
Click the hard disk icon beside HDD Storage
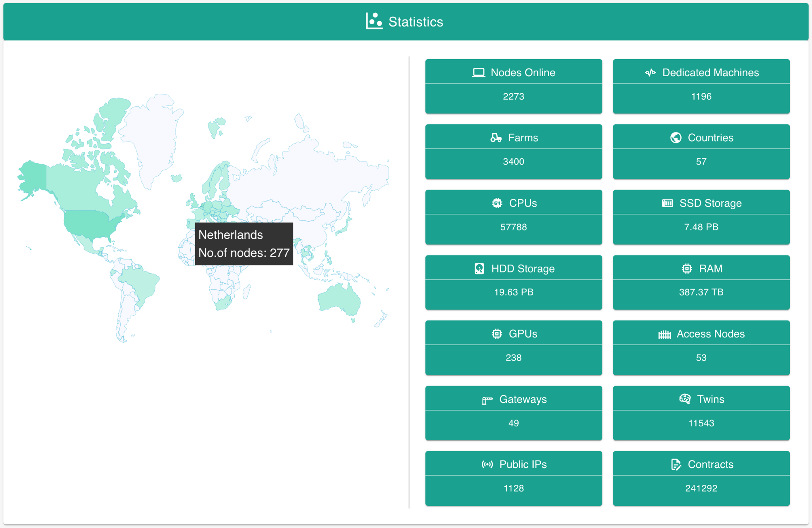click(479, 269)
